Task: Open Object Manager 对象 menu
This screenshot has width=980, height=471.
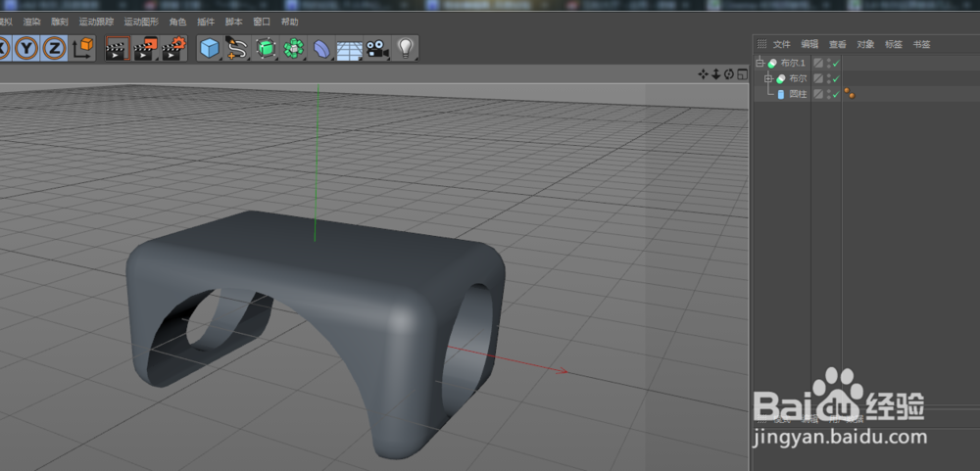Action: 865,44
